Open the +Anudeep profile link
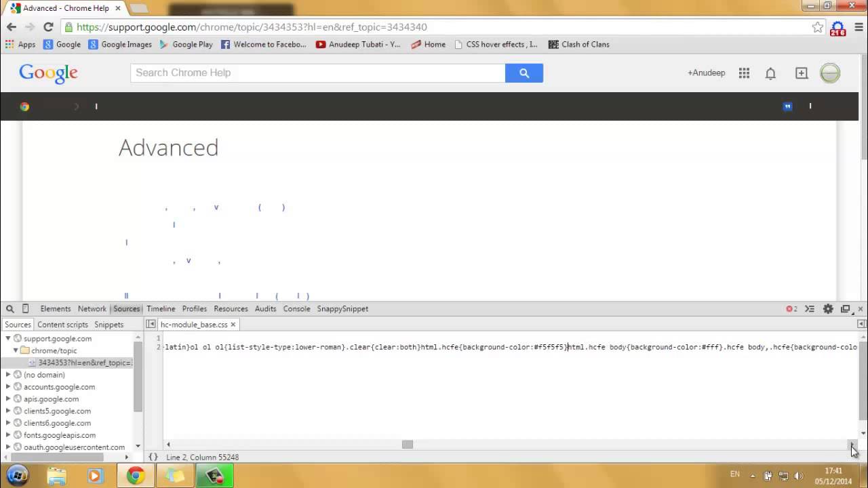868x488 pixels. [707, 73]
